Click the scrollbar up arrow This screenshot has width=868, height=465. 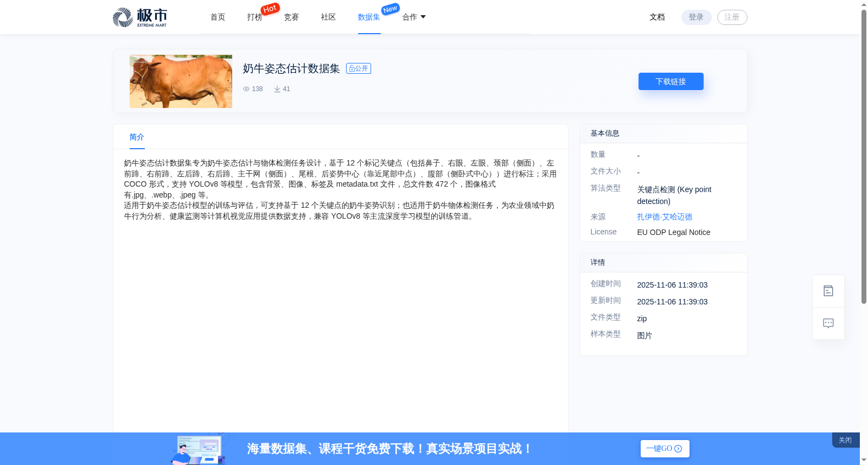pyautogui.click(x=864, y=4)
